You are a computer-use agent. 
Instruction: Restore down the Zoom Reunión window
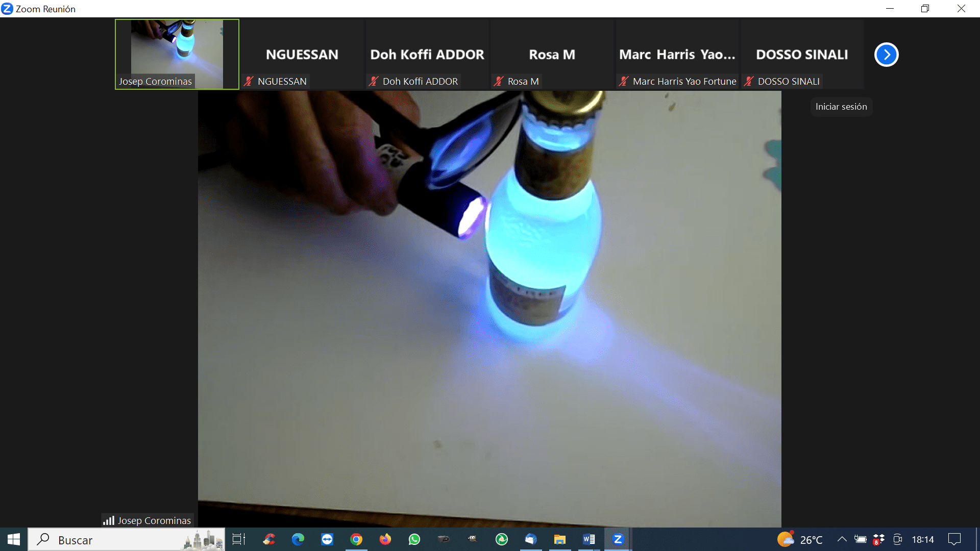coord(925,9)
